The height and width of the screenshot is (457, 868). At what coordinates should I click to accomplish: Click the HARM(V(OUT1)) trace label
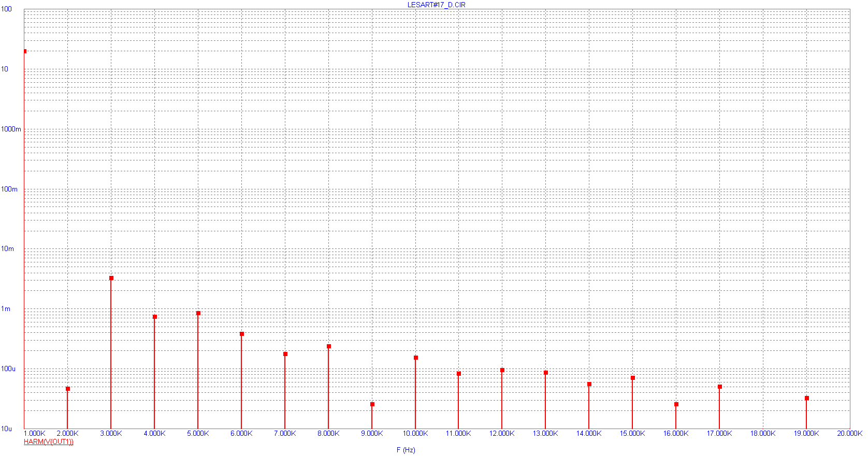(49, 441)
